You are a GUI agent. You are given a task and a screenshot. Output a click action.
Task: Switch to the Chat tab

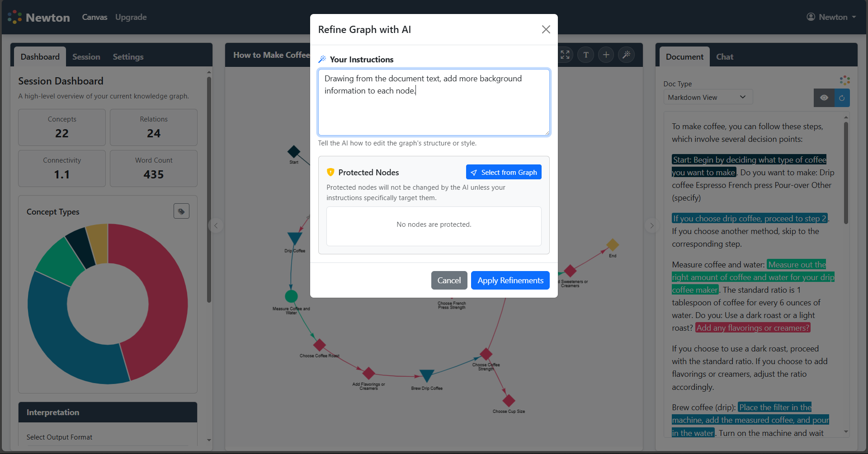point(724,57)
